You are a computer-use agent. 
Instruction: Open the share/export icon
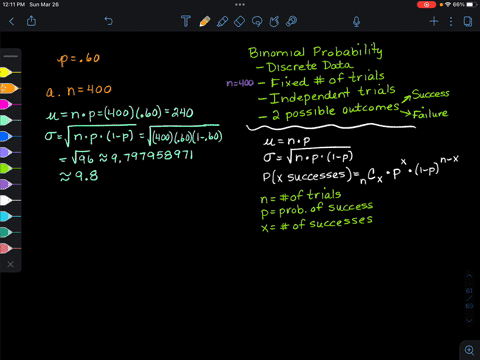click(x=31, y=21)
